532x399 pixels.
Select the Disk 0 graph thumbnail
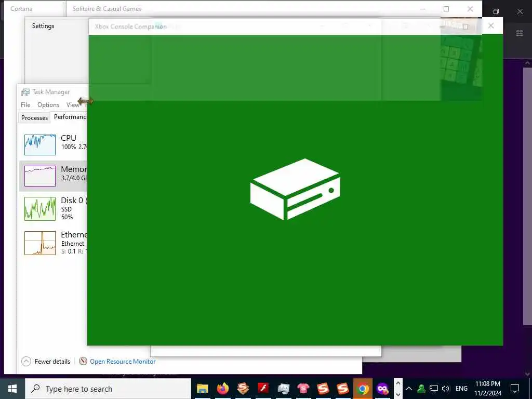click(40, 209)
